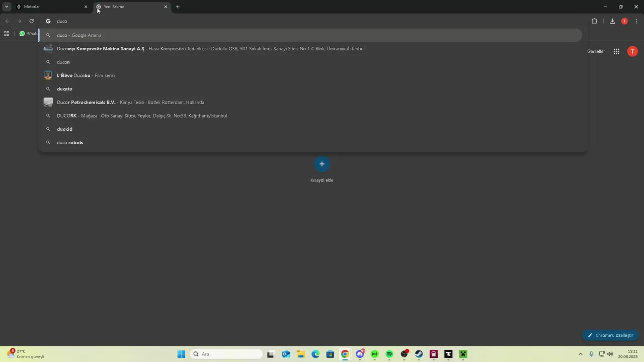The width and height of the screenshot is (644, 362).
Task: Close the Motorlar tab
Action: tap(86, 7)
